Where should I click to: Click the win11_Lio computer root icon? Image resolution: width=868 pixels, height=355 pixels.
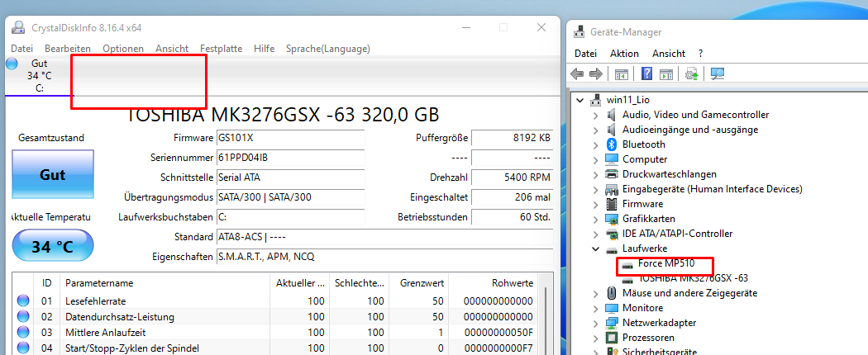pyautogui.click(x=596, y=100)
